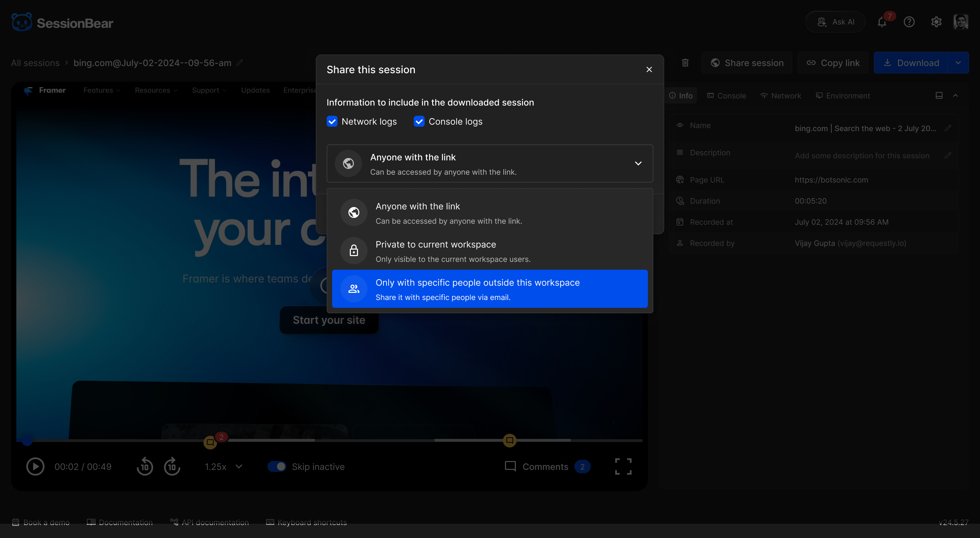980x538 pixels.
Task: Open the settings gear icon
Action: pos(936,22)
